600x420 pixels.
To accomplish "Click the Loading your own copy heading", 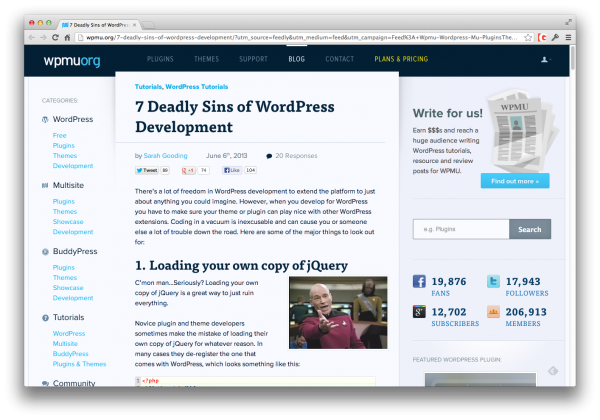I will pyautogui.click(x=241, y=266).
